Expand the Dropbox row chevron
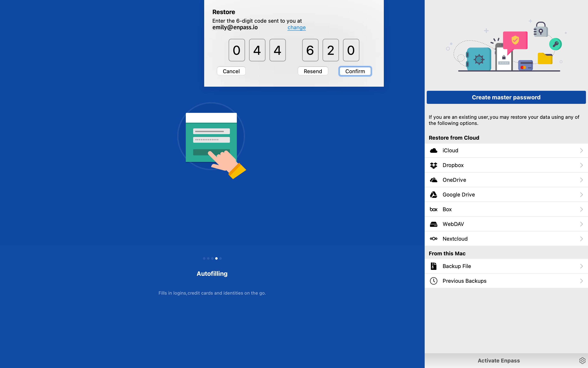The height and width of the screenshot is (368, 588). (581, 165)
